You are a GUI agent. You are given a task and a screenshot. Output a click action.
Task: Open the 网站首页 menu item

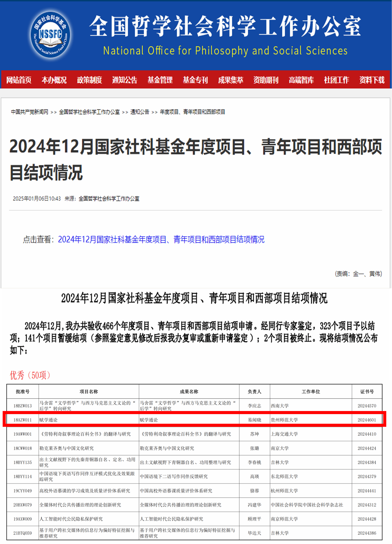coord(19,80)
